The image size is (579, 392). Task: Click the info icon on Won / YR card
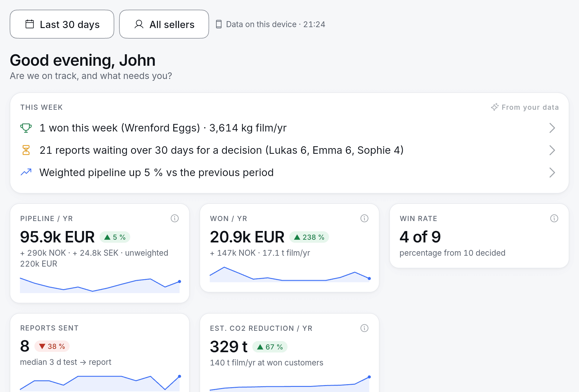click(x=364, y=218)
